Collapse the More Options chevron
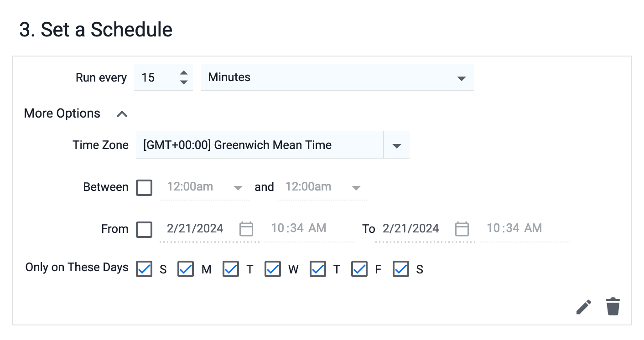This screenshot has height=340, width=644. pos(122,114)
